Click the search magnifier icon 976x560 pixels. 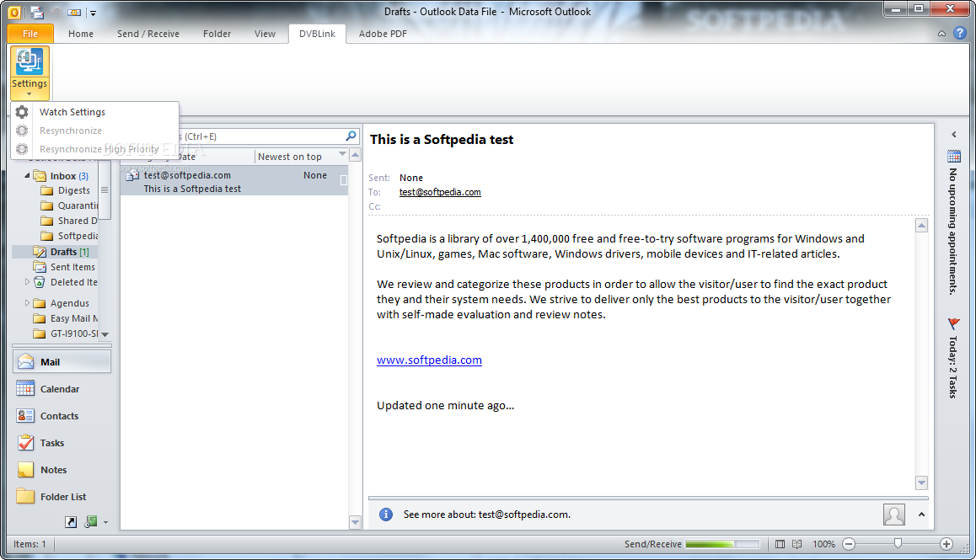pos(351,136)
